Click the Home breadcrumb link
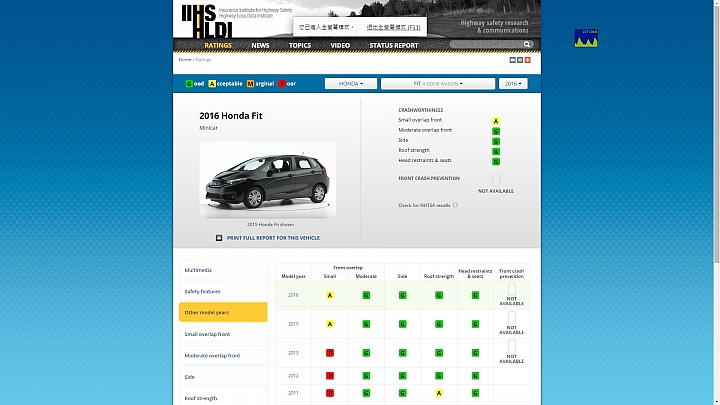This screenshot has width=720, height=405. pos(185,60)
